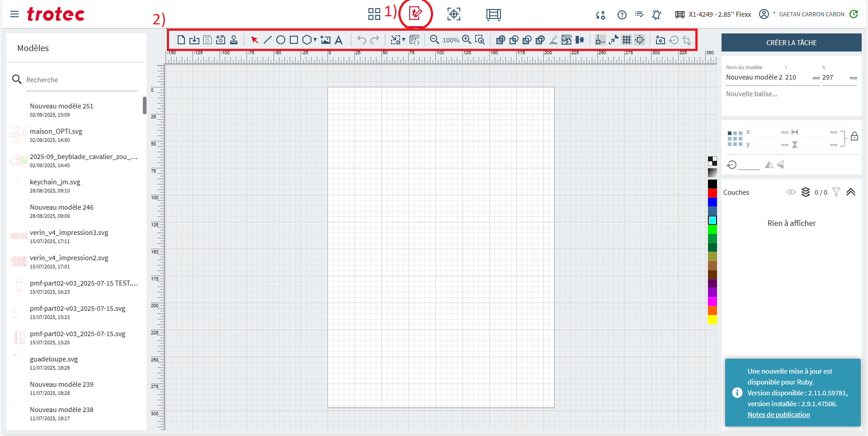Open the selection options dropdown arrow
868x436 pixels.
click(404, 40)
